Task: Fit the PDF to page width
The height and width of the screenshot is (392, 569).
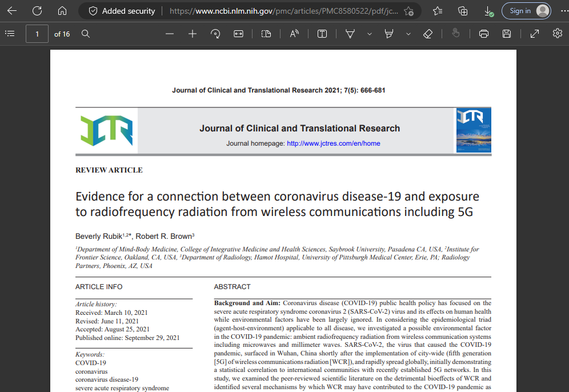Action: [x=238, y=34]
